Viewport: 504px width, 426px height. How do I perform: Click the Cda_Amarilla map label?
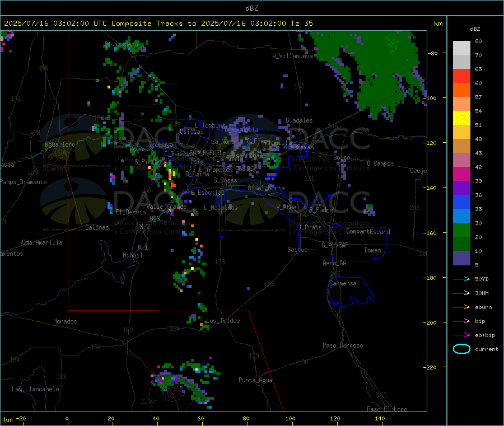pyautogui.click(x=42, y=242)
